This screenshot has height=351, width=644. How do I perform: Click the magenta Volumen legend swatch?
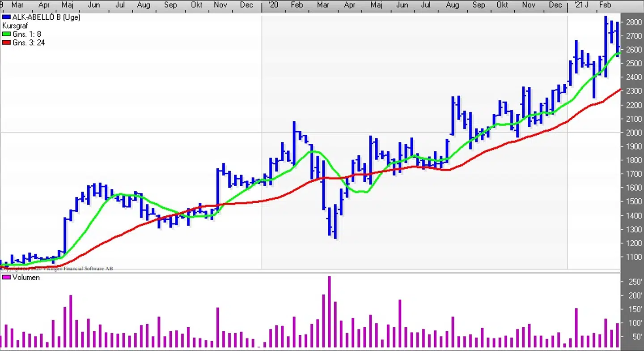pyautogui.click(x=6, y=278)
